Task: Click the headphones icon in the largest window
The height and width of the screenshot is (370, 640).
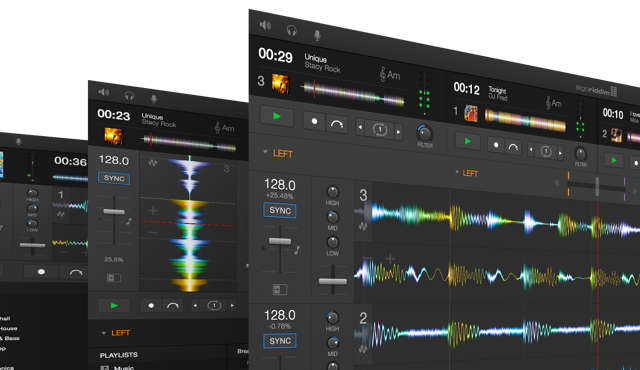Action: point(291,30)
